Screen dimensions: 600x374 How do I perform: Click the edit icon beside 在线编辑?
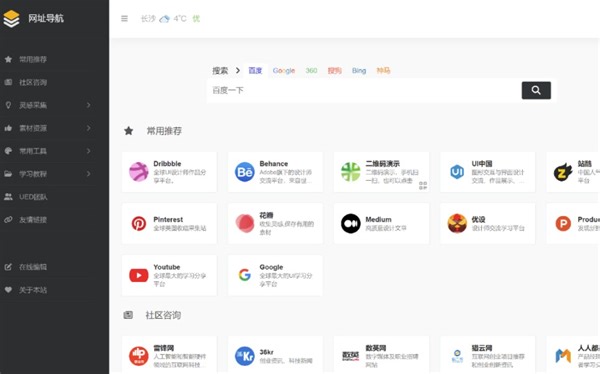coord(8,267)
